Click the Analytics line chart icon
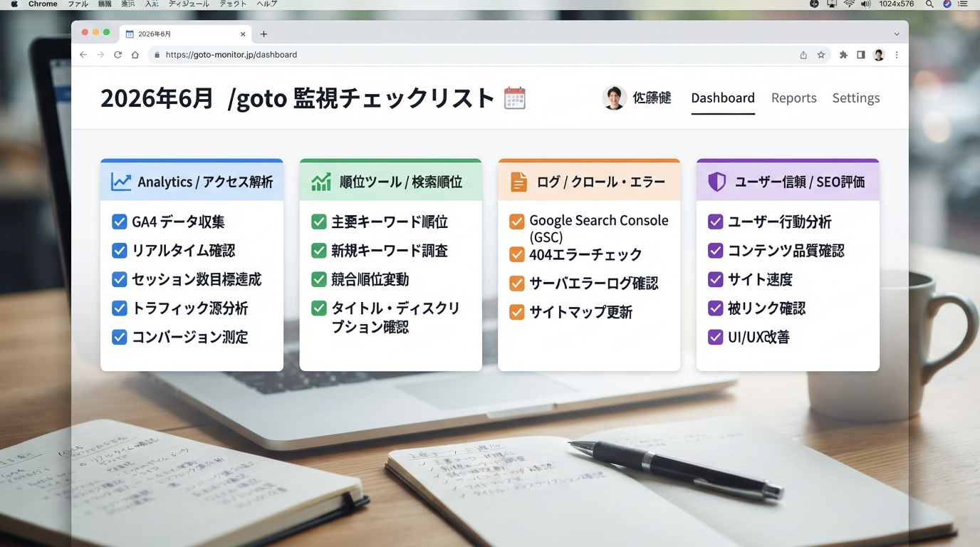Viewport: 980px width, 547px height. coord(121,182)
